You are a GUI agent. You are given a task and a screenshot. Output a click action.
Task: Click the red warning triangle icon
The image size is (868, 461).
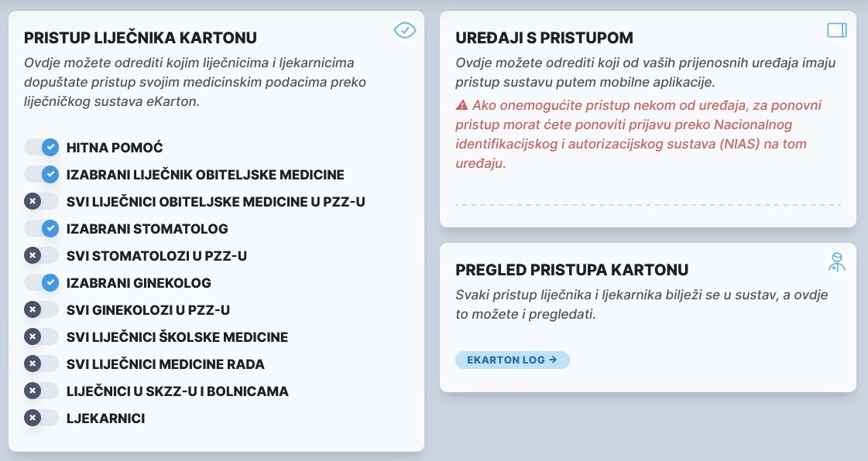[x=462, y=105]
